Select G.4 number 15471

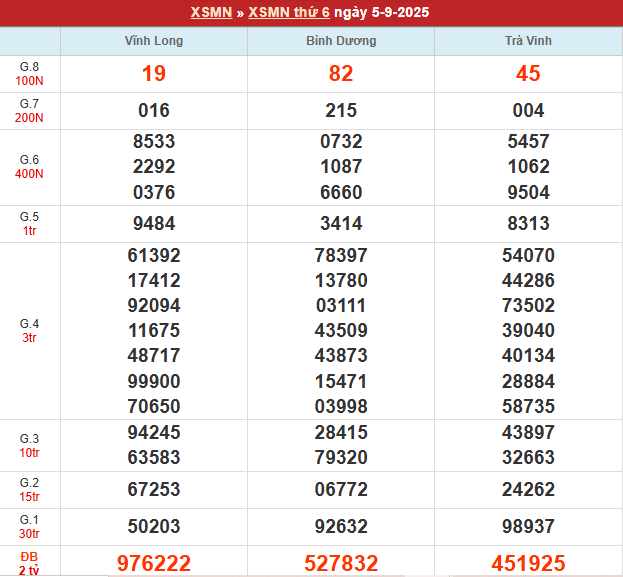pos(341,381)
